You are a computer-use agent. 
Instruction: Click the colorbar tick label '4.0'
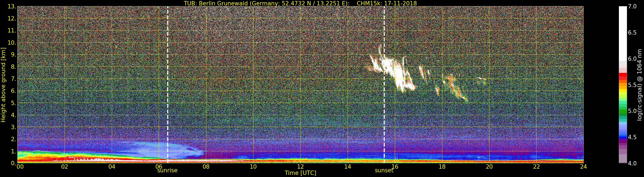632,163
